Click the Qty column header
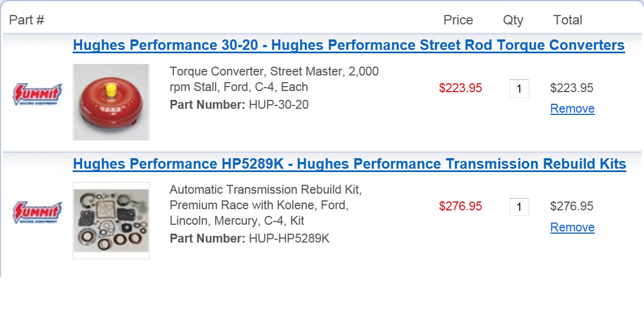The height and width of the screenshot is (333, 644). 513,20
